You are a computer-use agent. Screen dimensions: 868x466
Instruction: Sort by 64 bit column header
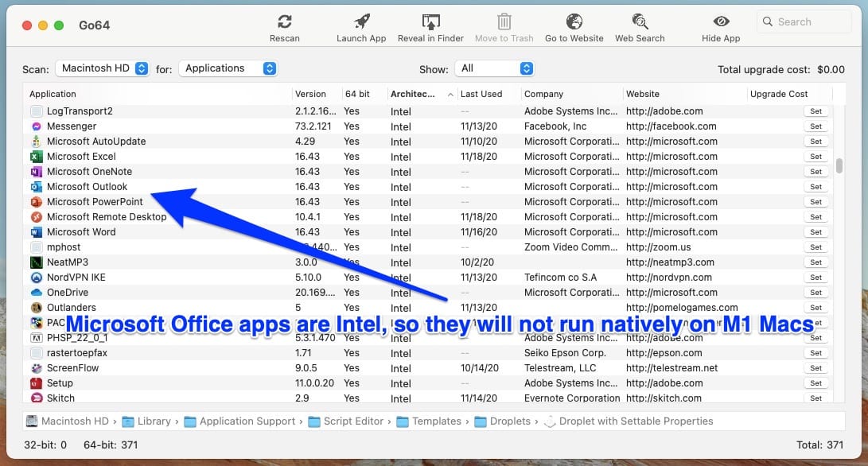pos(357,94)
